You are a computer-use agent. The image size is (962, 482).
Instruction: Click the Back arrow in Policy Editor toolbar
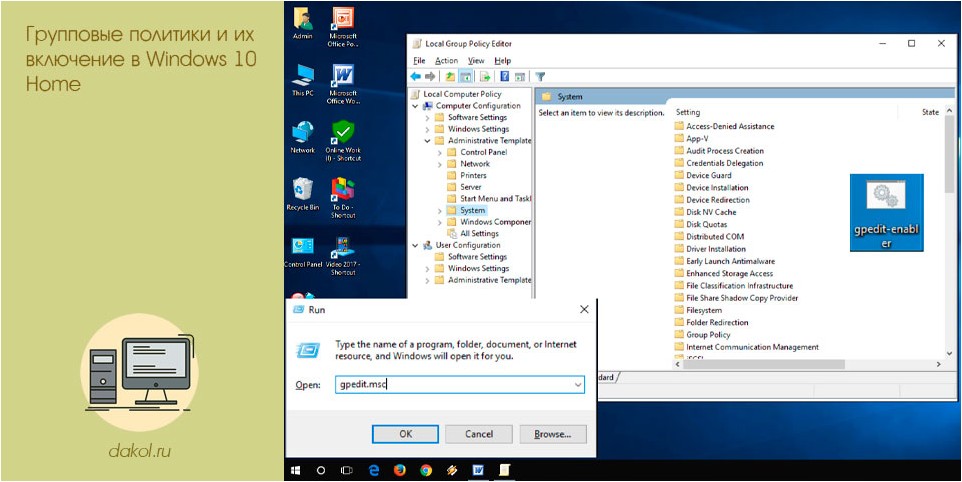click(x=415, y=77)
